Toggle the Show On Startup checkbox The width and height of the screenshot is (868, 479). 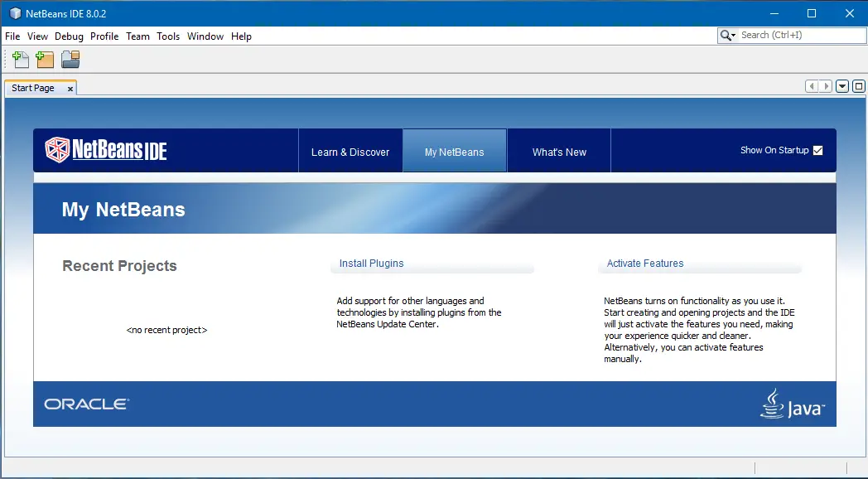(x=817, y=151)
